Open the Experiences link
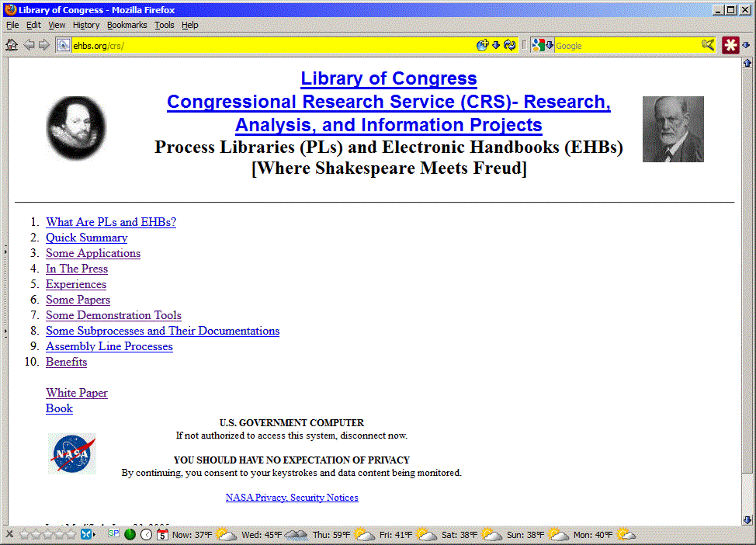Screen dimensions: 756x545 (x=76, y=284)
